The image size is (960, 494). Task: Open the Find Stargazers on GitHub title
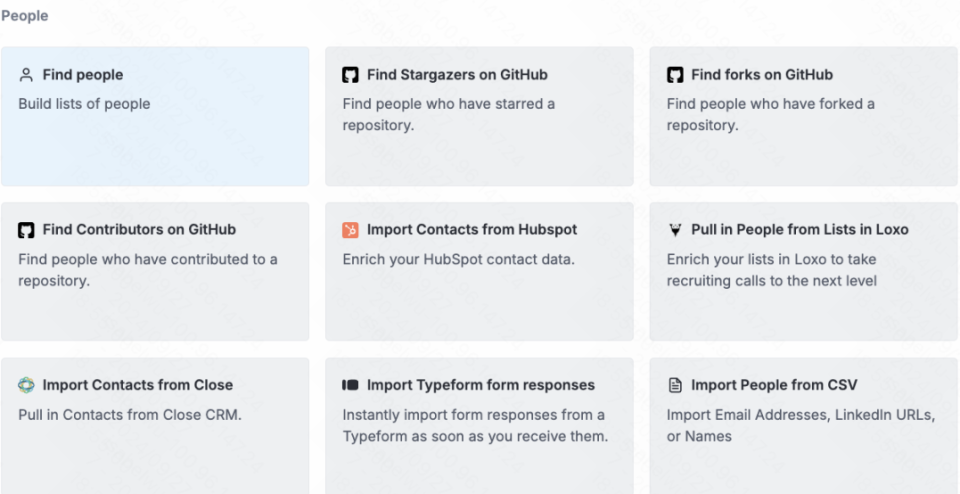click(457, 75)
